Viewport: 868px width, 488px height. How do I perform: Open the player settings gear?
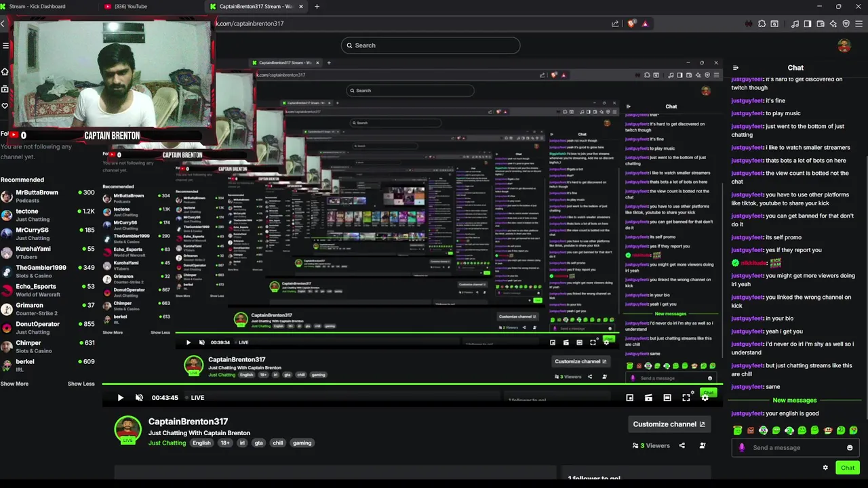pyautogui.click(x=705, y=398)
